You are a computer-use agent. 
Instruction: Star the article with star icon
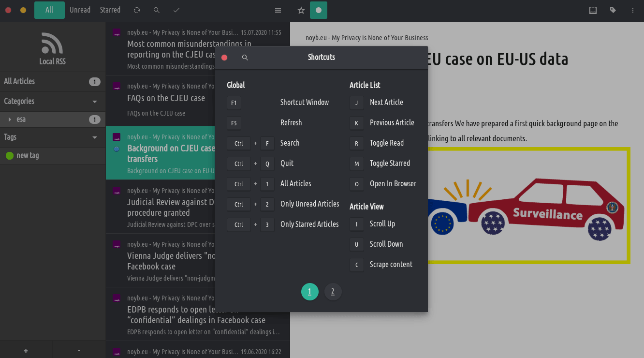[x=301, y=10]
